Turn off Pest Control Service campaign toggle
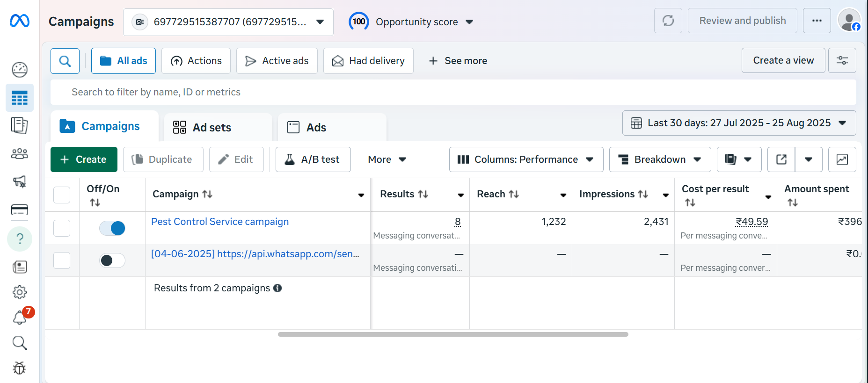 (x=112, y=228)
